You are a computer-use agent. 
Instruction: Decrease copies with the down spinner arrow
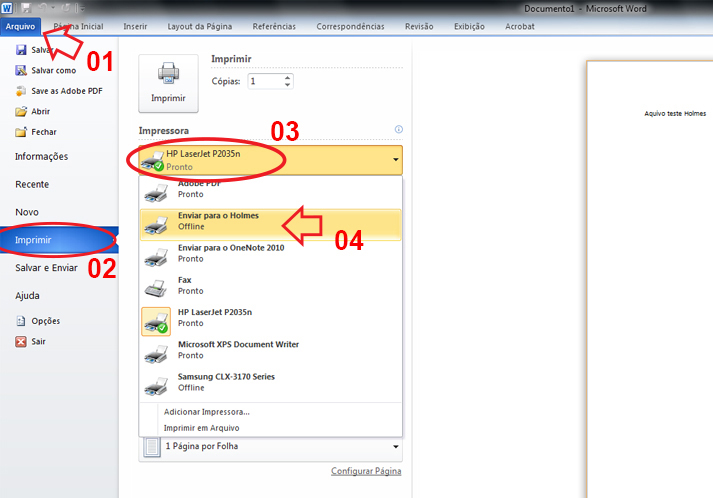tap(287, 85)
